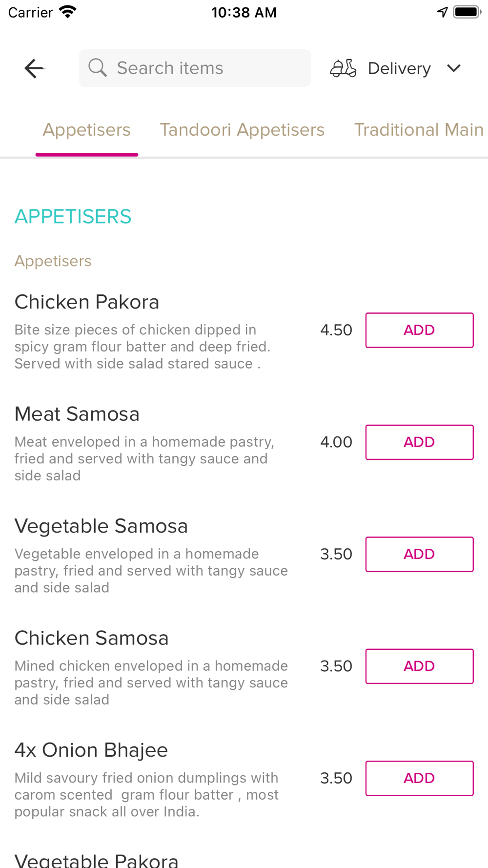488x868 pixels.
Task: Tap the Wi-Fi status icon
Action: coord(68,12)
